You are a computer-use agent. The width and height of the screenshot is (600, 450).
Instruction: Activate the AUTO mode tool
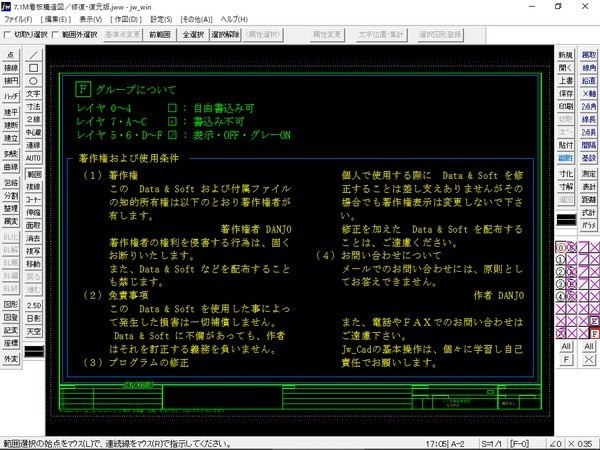click(33, 158)
